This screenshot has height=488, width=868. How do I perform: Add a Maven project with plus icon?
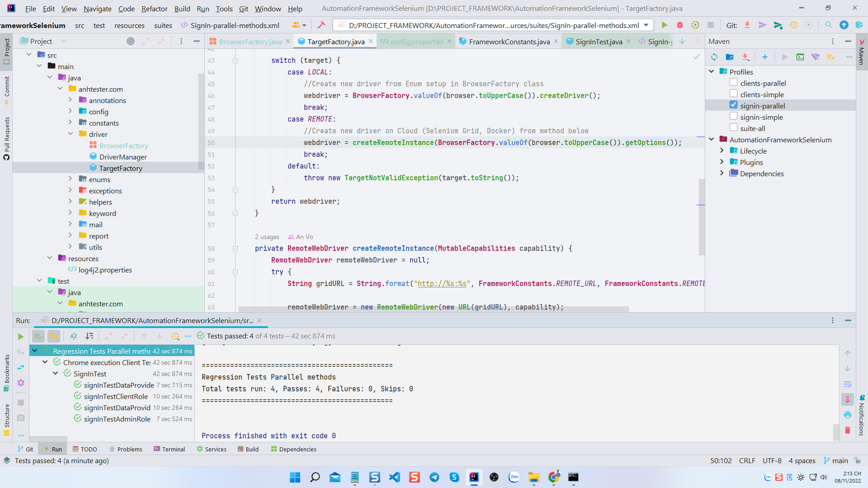[x=764, y=57]
